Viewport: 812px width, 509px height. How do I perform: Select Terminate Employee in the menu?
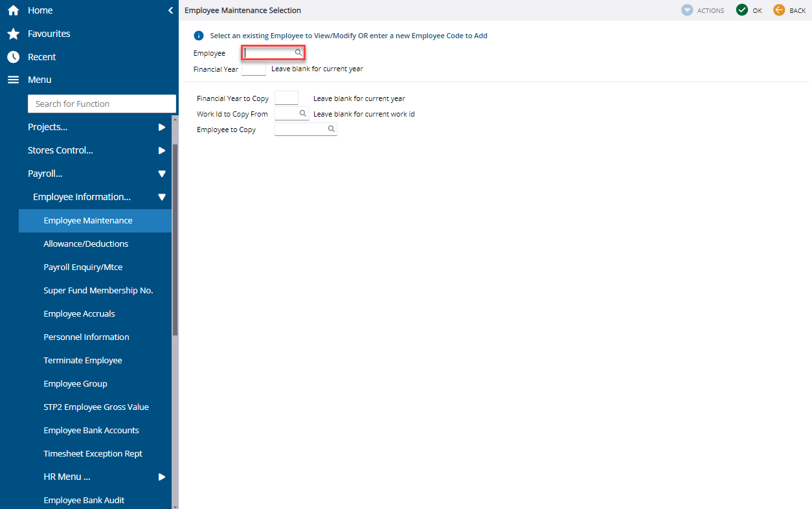83,360
